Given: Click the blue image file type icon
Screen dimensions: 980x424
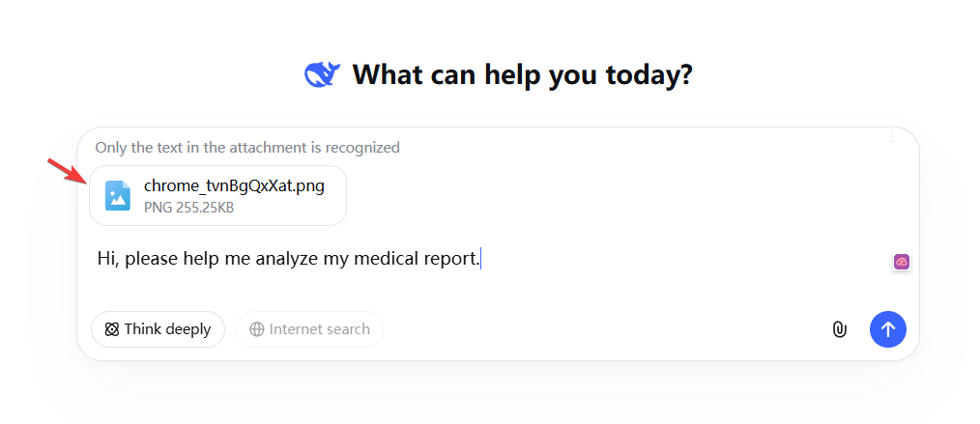Looking at the screenshot, I should click(118, 195).
